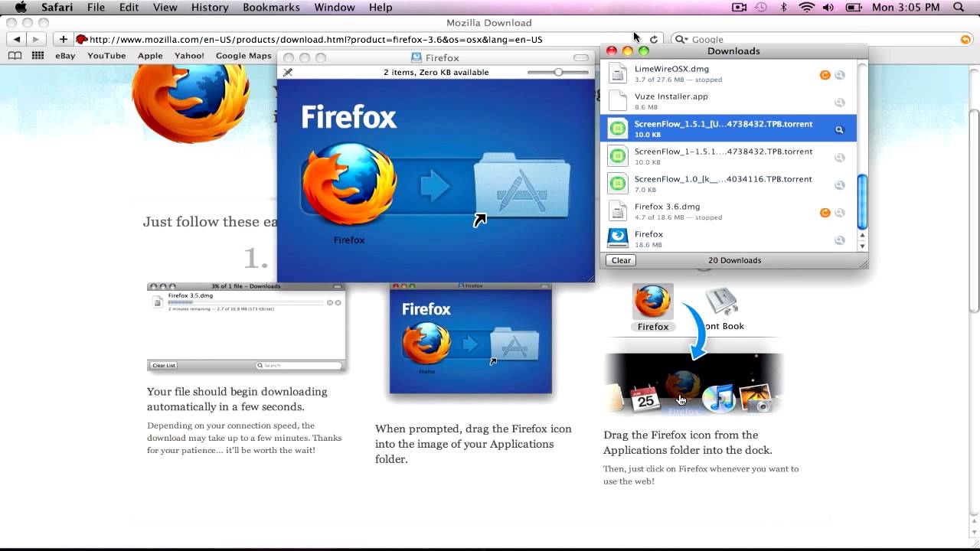
Task: Click the Downloads scrollbar up arrow
Action: click(x=862, y=236)
